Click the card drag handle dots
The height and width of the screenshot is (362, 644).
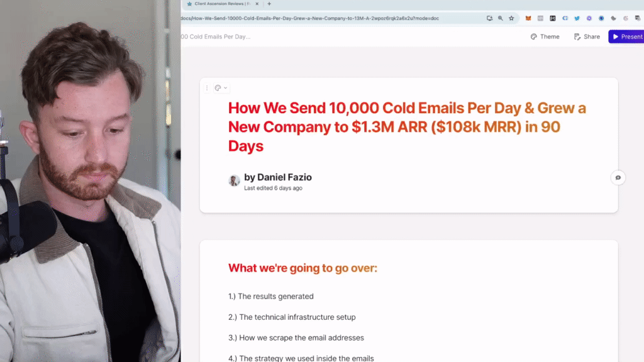point(207,88)
